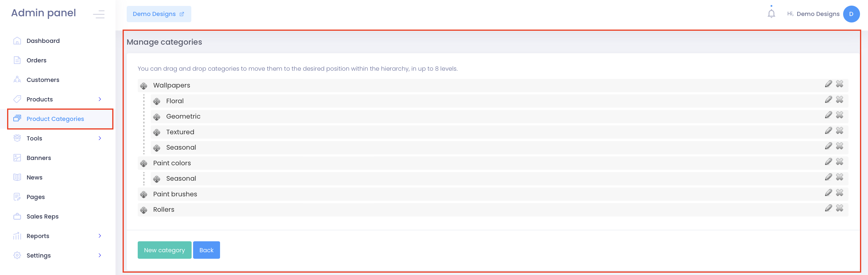Click the Hi, Demo Designs username

813,14
